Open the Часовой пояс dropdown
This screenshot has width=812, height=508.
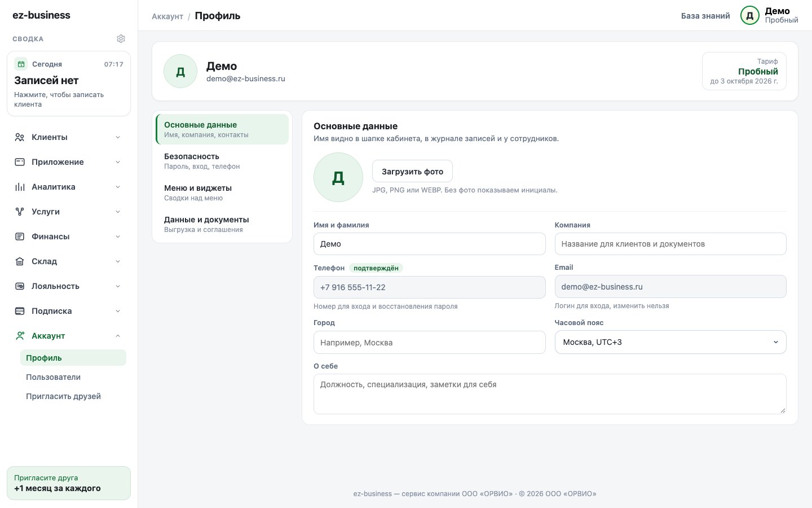(670, 342)
